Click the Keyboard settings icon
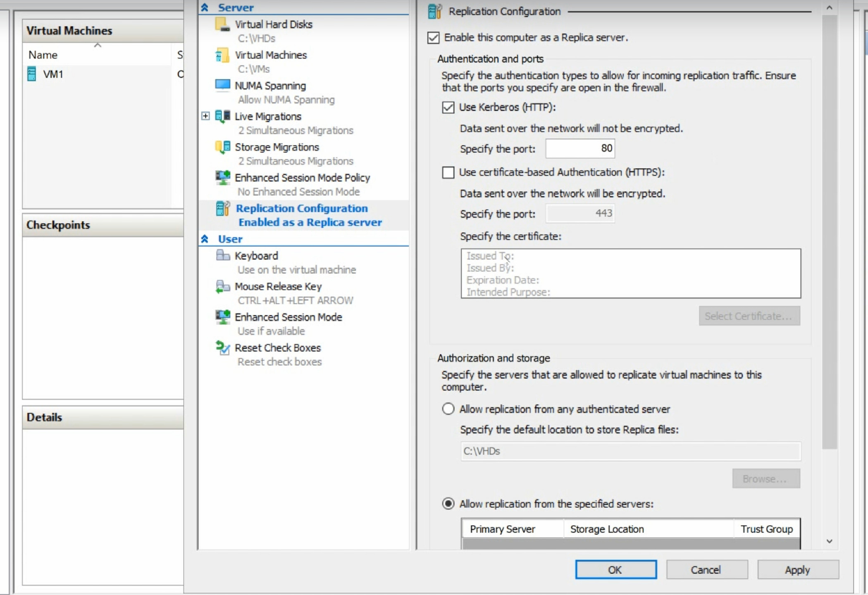The width and height of the screenshot is (868, 595). point(222,255)
